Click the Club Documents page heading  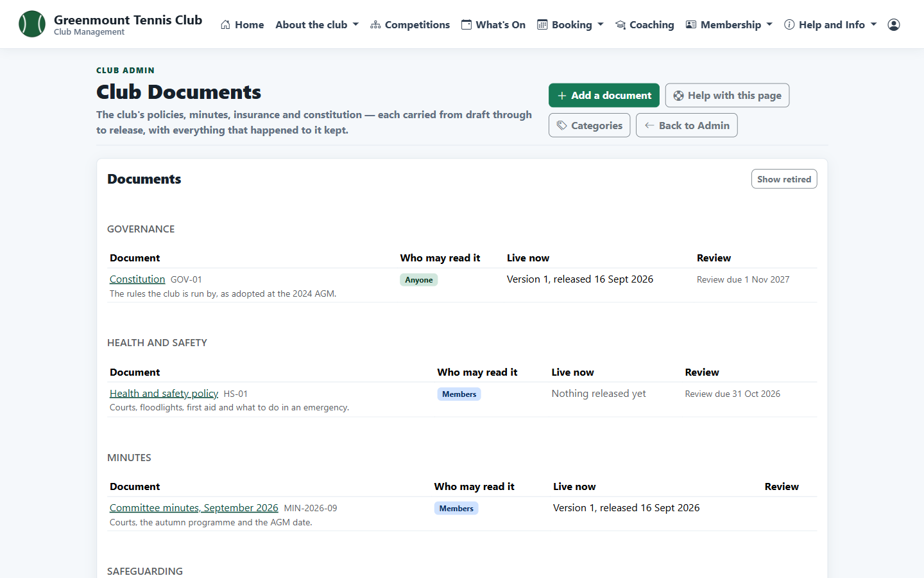pos(178,92)
